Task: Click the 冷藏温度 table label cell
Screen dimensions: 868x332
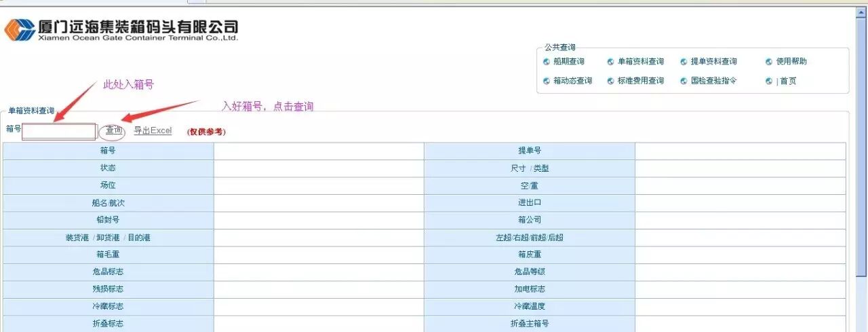Action: pyautogui.click(x=530, y=307)
